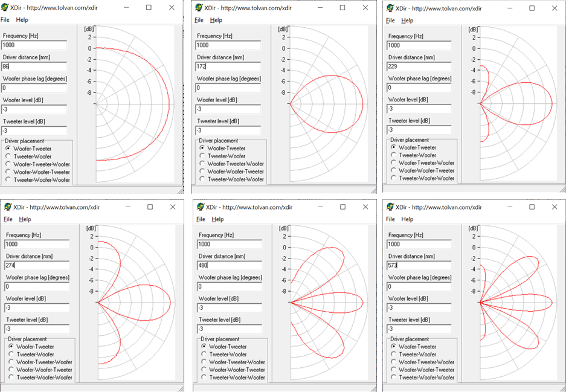This screenshot has width=566, height=392.
Task: Click Driver distance field showing 573
Action: pos(419,266)
